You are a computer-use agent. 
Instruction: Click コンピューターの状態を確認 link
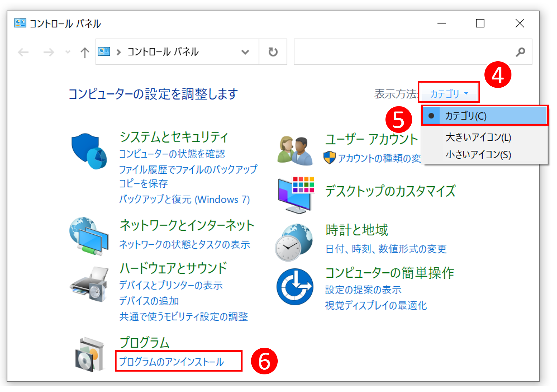(172, 154)
